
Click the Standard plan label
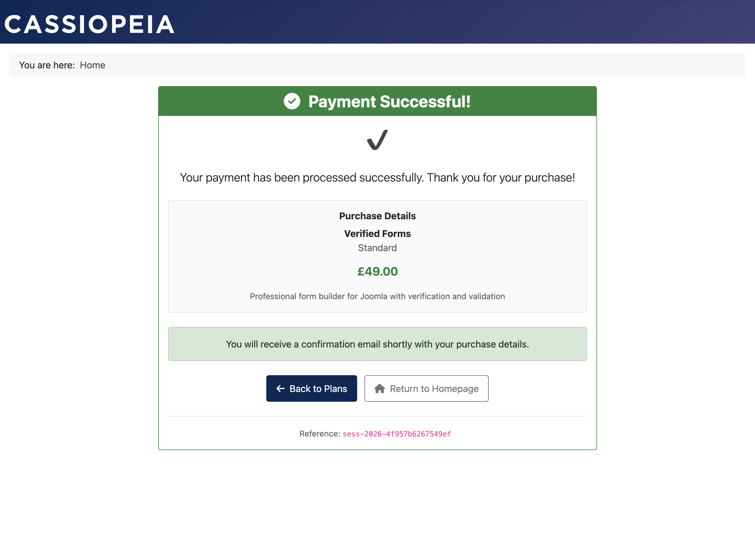point(377,248)
